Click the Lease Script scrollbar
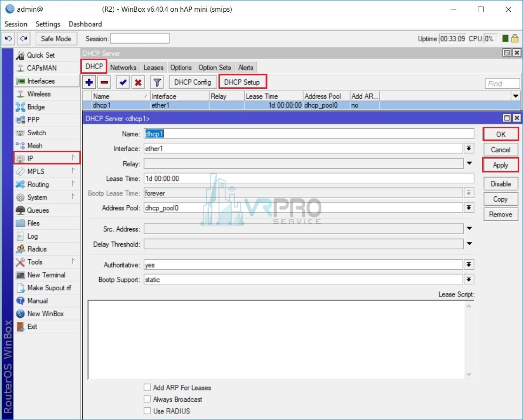Viewport: 523px width, 420px height. click(x=468, y=340)
